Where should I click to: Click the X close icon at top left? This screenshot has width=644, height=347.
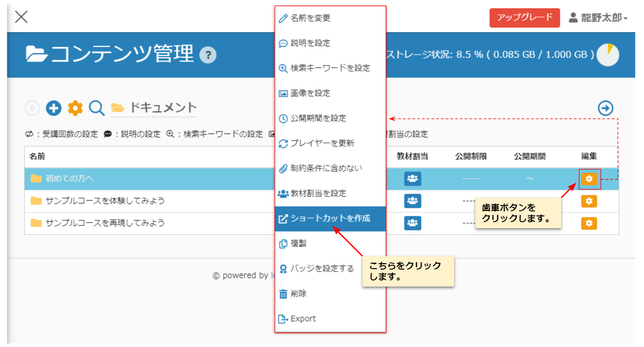[21, 17]
